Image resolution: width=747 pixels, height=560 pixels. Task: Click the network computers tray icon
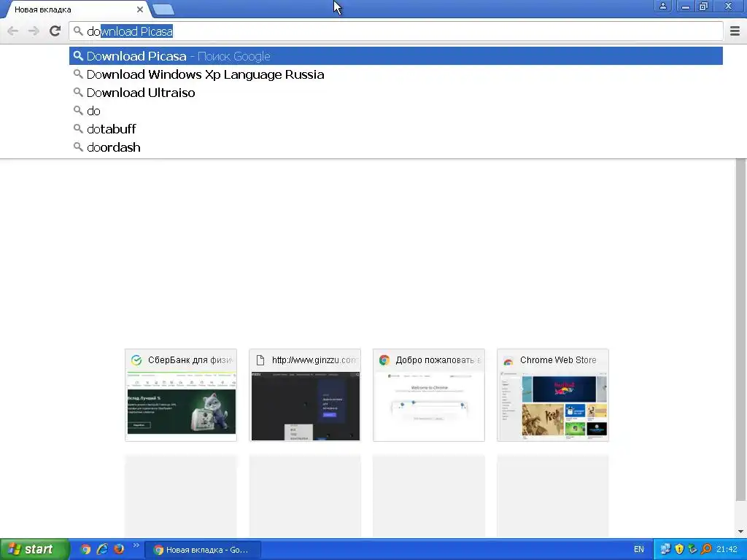(x=665, y=550)
